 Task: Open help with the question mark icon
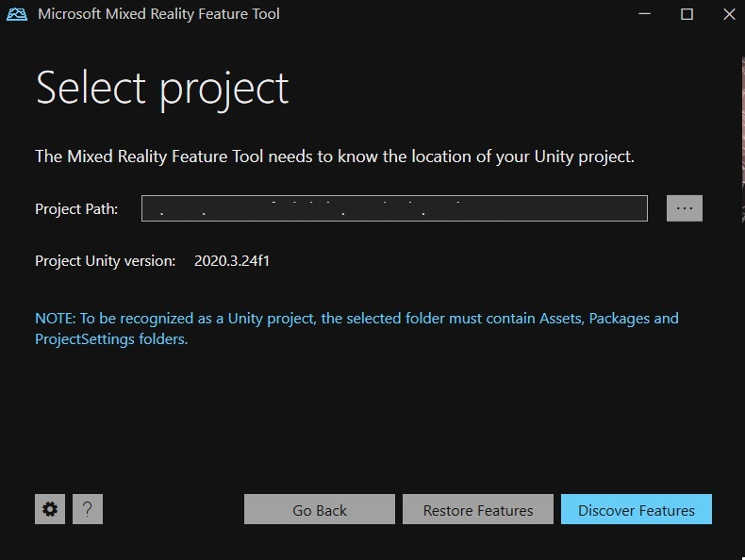point(88,509)
